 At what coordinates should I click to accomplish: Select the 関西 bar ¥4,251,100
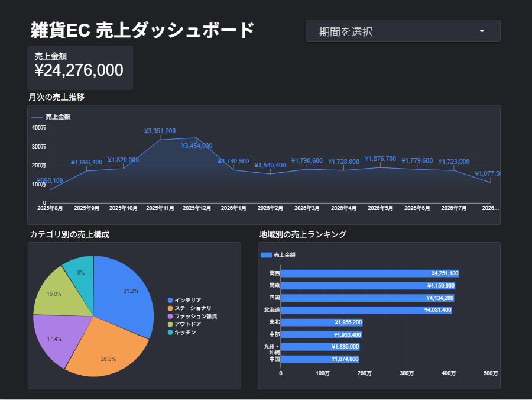tap(370, 273)
